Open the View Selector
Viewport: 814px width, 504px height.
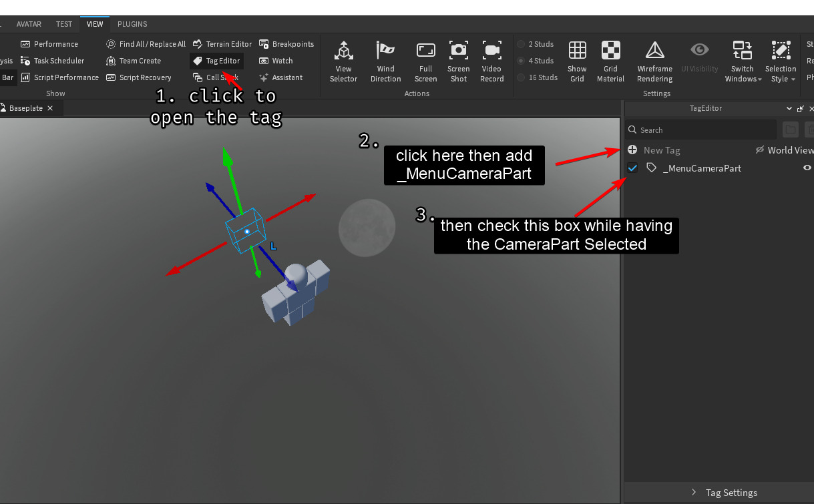pyautogui.click(x=343, y=60)
